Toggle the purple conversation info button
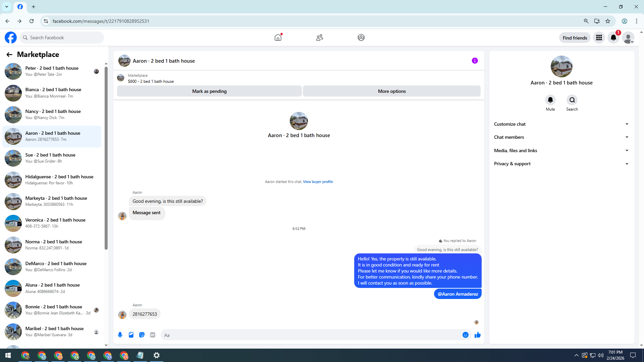The height and width of the screenshot is (362, 644). [475, 61]
